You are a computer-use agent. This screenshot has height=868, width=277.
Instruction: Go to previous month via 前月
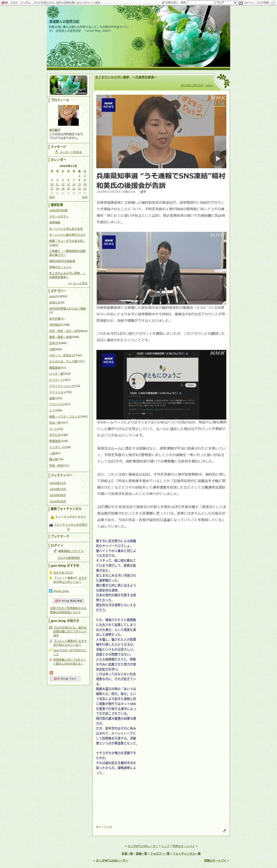(52, 197)
